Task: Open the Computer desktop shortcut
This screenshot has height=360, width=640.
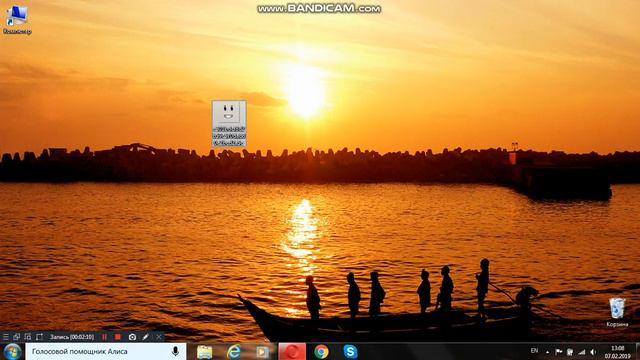Action: tap(17, 20)
